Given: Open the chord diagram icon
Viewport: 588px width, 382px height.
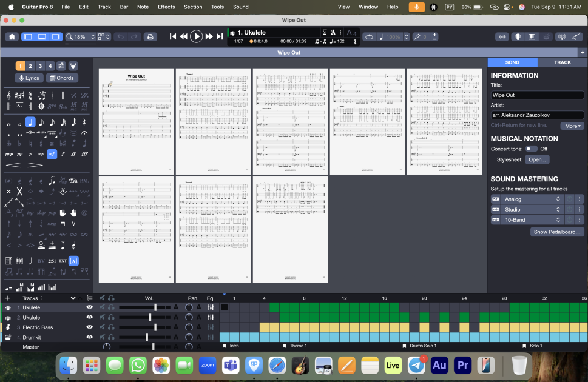Looking at the screenshot, I should coord(8,261).
